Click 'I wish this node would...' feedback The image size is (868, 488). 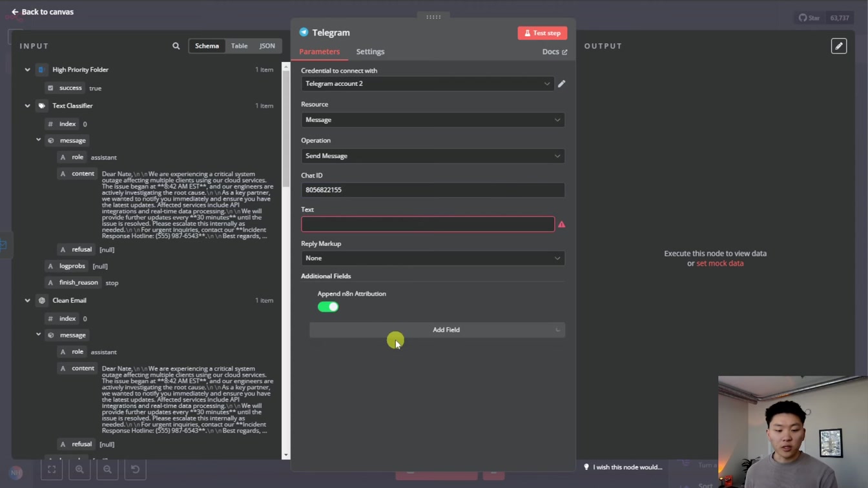[x=623, y=467]
